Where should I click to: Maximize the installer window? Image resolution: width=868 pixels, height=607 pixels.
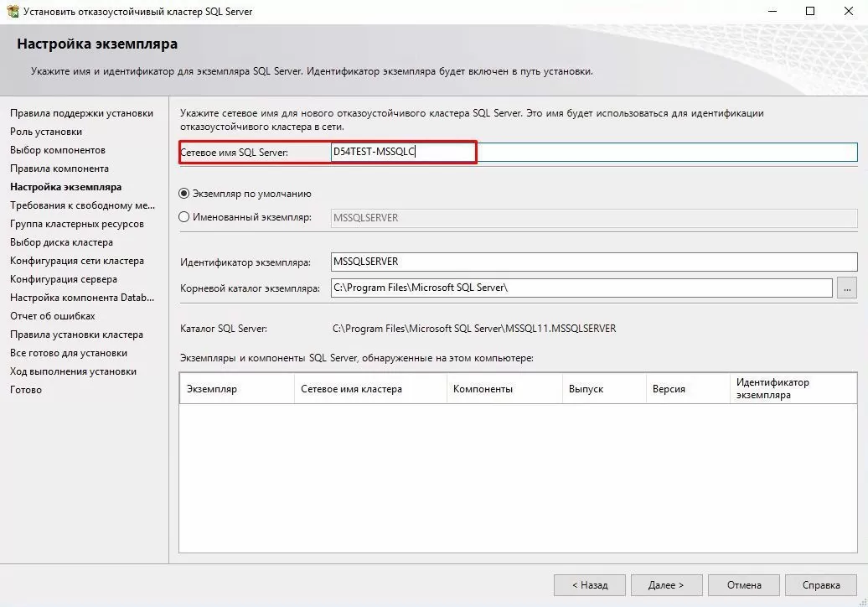(810, 11)
